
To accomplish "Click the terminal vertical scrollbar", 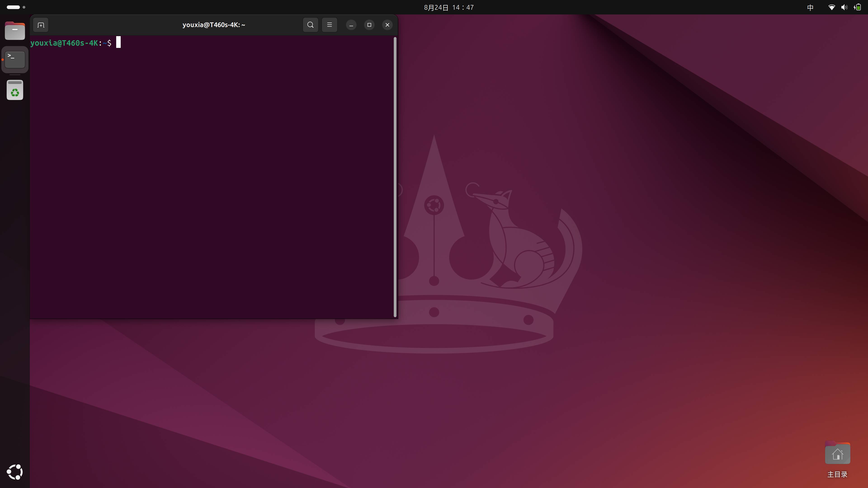I will [395, 177].
